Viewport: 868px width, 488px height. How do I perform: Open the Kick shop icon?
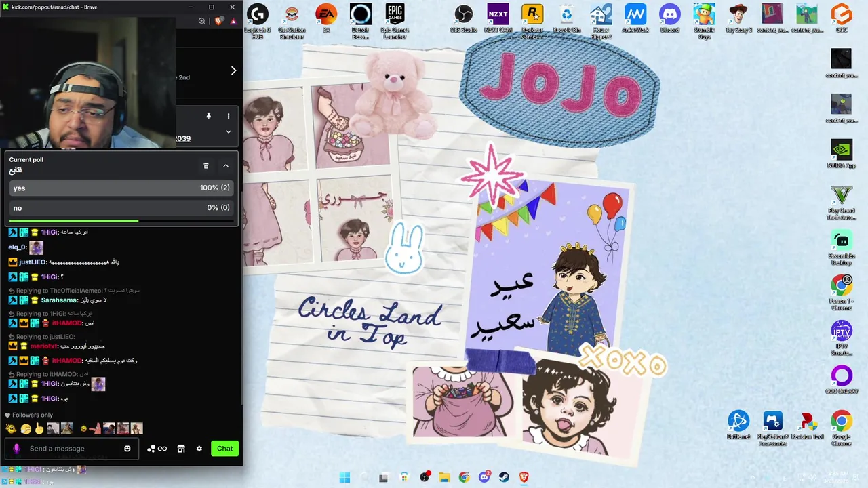click(x=181, y=449)
